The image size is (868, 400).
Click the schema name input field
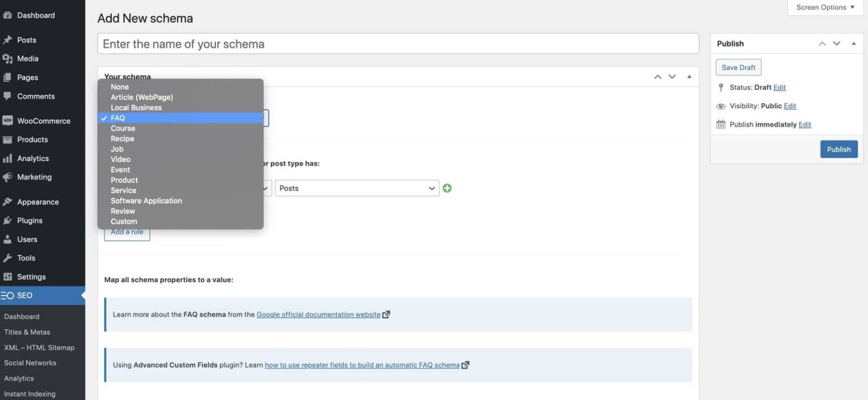(x=398, y=44)
